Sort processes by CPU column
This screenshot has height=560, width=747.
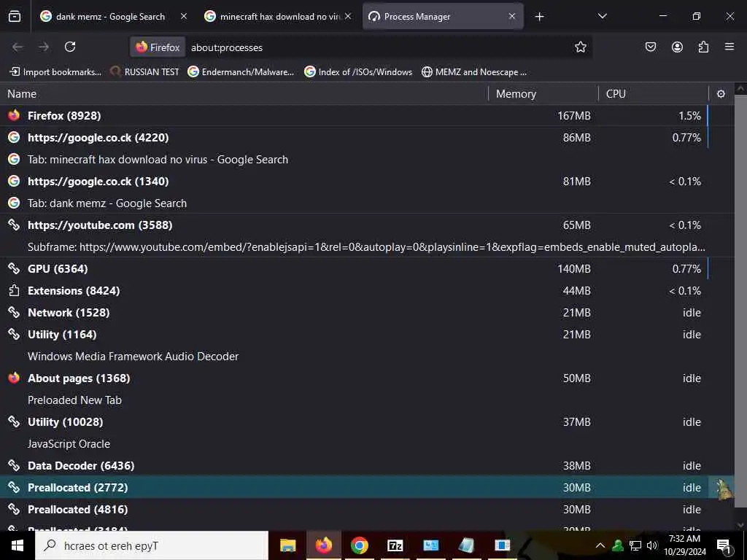coord(654,94)
